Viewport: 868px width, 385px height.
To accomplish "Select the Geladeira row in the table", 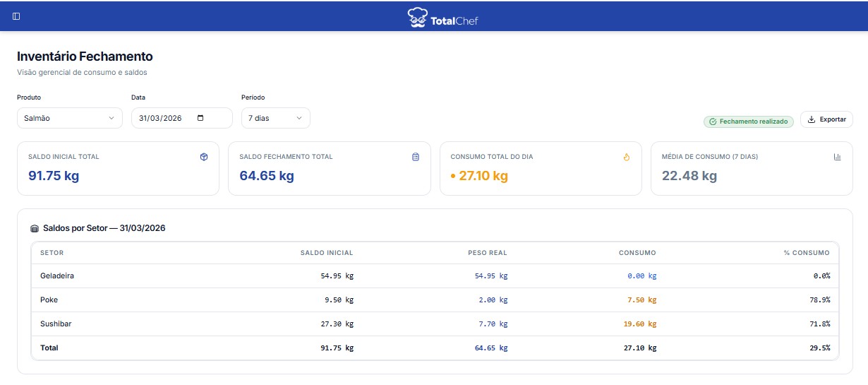I will 57,276.
